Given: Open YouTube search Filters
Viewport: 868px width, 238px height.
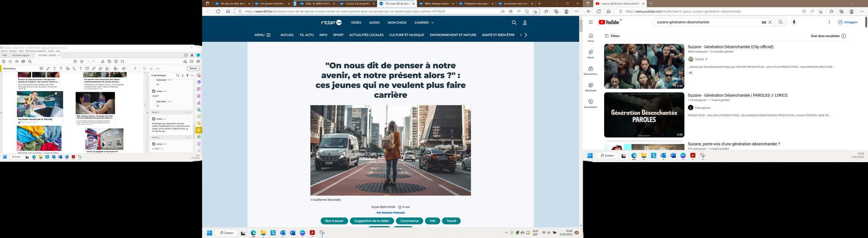Looking at the screenshot, I should click(612, 36).
